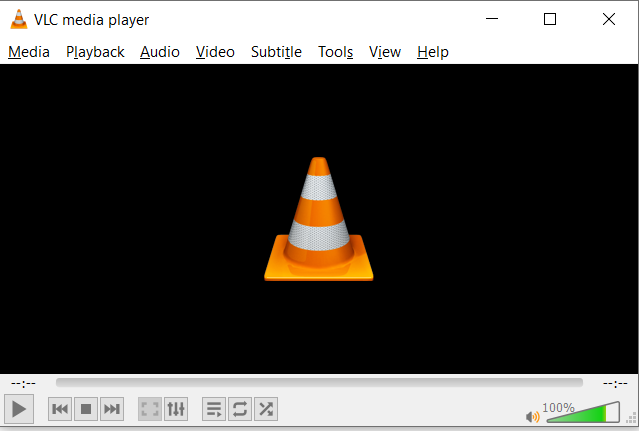Open the Media menu
Viewport: 639px width, 431px height.
click(x=29, y=52)
